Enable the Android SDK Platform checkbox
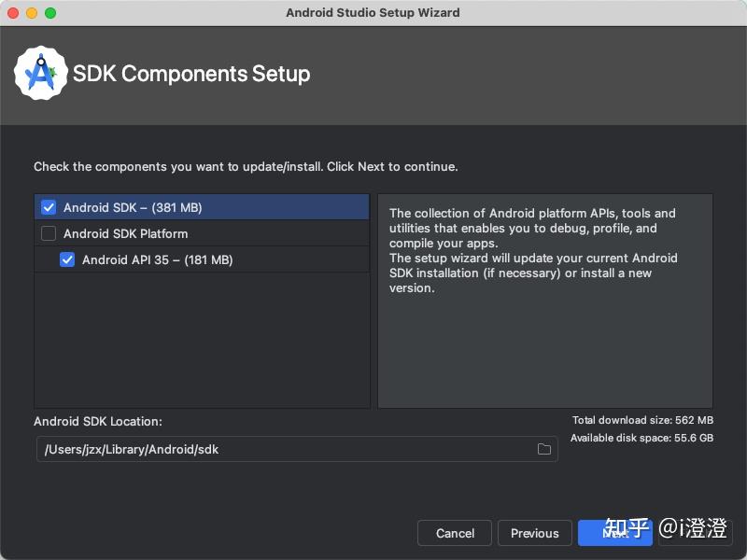Viewport: 747px width, 560px height. pos(48,233)
